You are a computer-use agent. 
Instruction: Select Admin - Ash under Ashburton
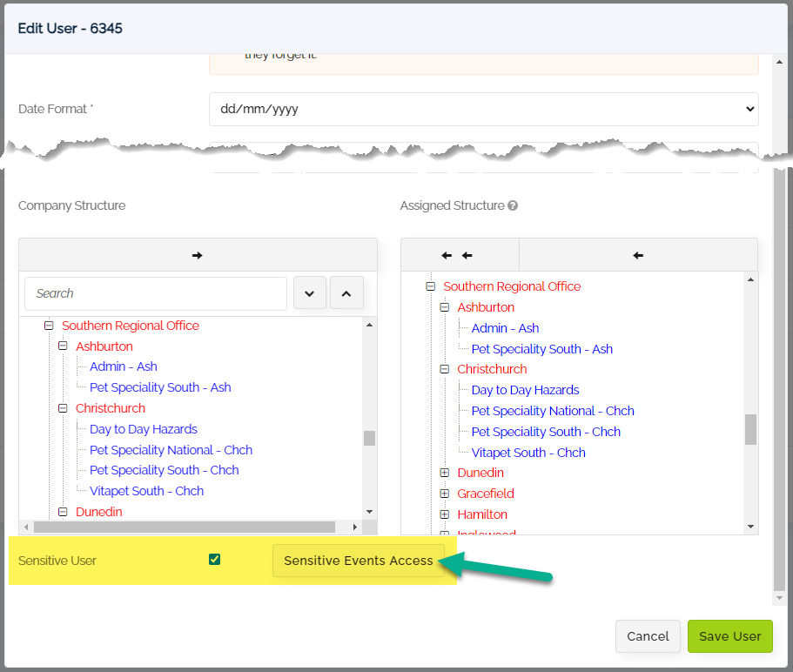coord(123,366)
